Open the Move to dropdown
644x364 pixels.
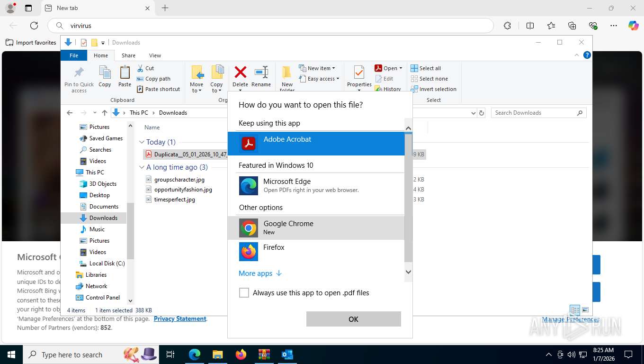[197, 79]
